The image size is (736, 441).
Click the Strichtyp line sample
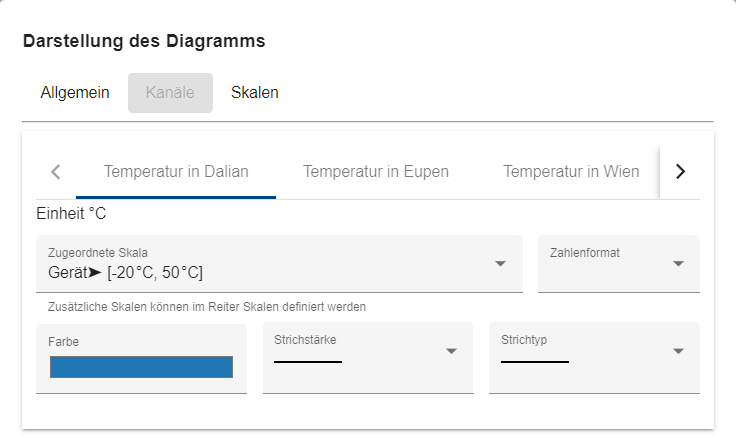(x=535, y=362)
